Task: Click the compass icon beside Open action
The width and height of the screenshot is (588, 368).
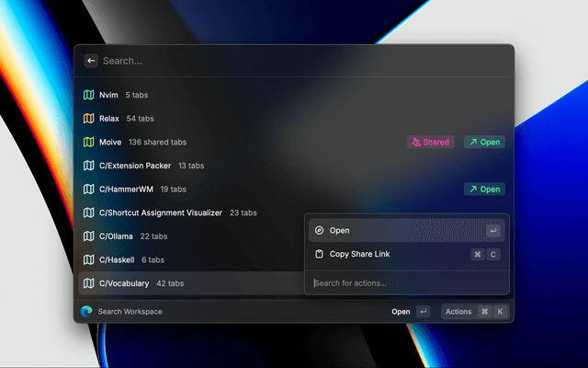Action: click(319, 231)
